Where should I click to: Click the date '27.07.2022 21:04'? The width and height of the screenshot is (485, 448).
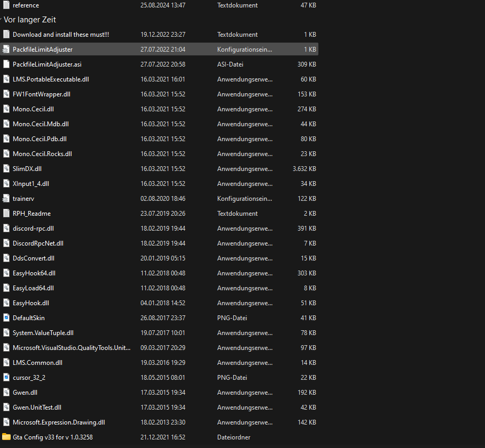[x=163, y=49]
